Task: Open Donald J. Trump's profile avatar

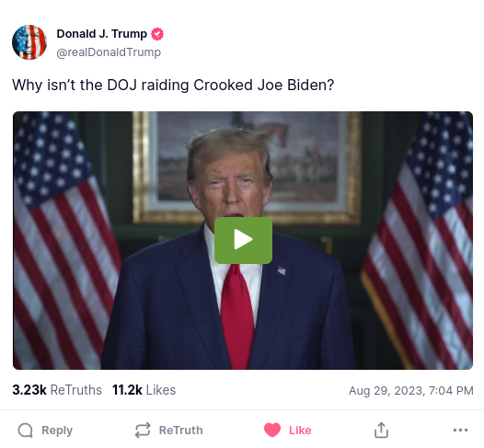Action: [x=29, y=42]
